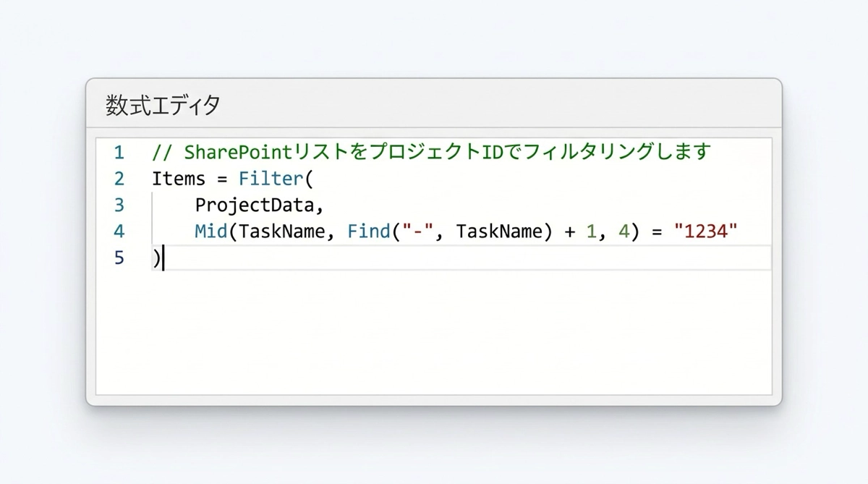Click the number 4 argument of Mid
Image resolution: width=868 pixels, height=484 pixels.
(x=623, y=232)
